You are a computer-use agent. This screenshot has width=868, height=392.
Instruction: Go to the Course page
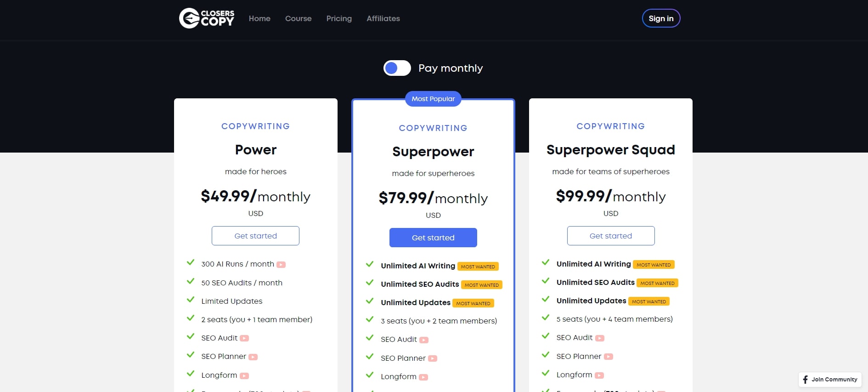click(298, 18)
